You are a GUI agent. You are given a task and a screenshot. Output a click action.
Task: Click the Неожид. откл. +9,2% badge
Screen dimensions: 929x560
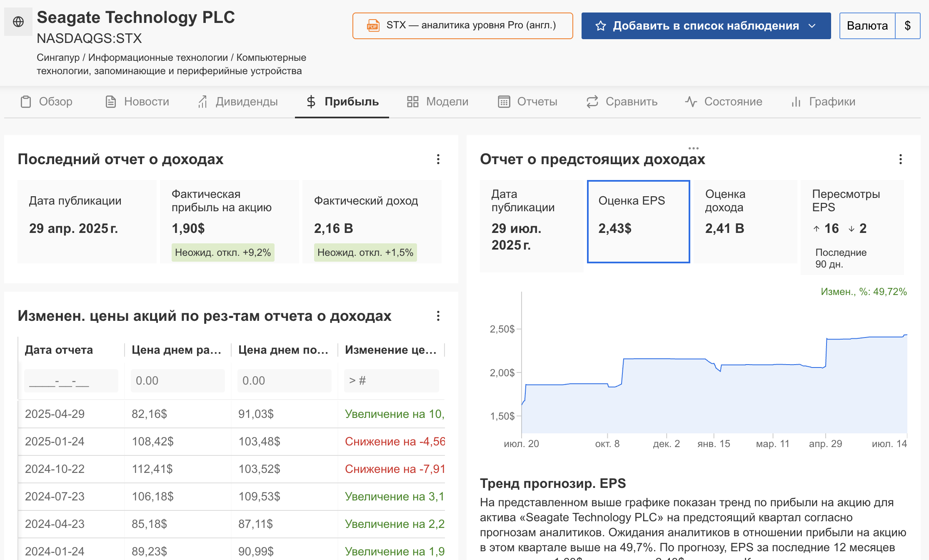223,252
